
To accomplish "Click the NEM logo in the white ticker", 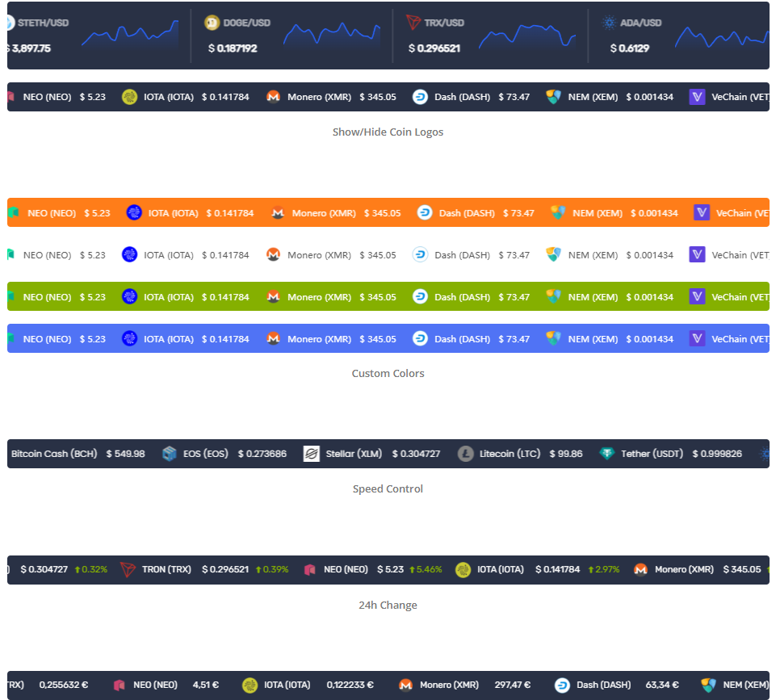I will coord(553,255).
